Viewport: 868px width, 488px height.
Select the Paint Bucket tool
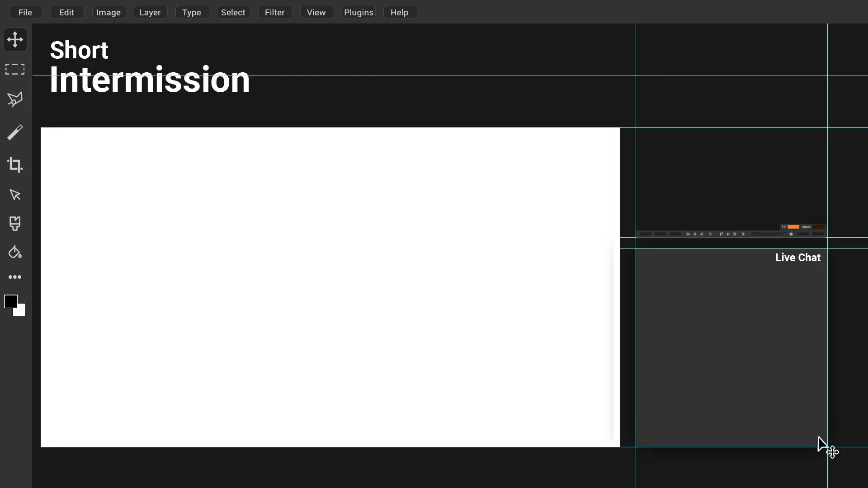[x=15, y=252]
